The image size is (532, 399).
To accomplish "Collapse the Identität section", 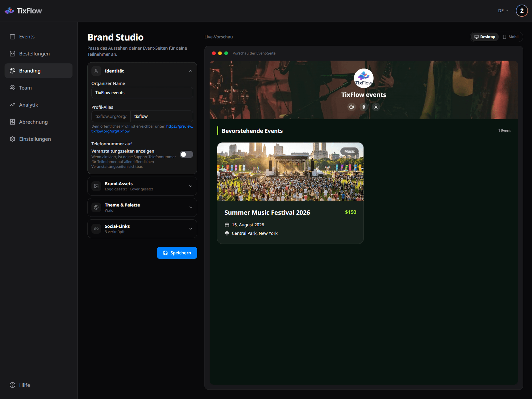I will click(x=191, y=71).
